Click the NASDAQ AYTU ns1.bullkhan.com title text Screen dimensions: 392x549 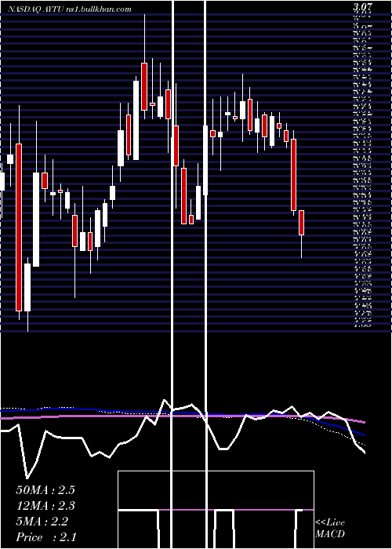[70, 9]
